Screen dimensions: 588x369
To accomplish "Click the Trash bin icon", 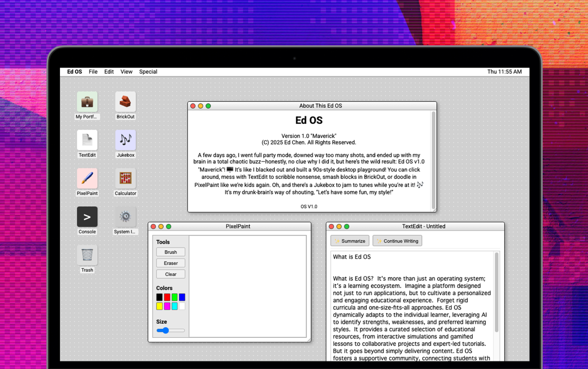I will [87, 255].
